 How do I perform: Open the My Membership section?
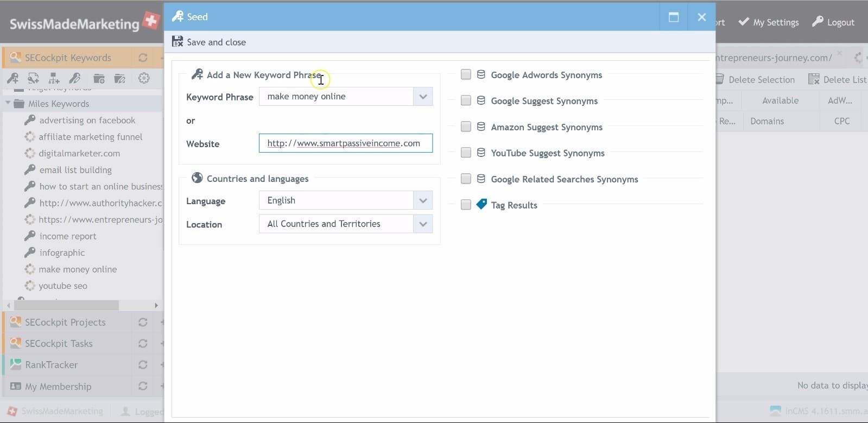coord(58,386)
